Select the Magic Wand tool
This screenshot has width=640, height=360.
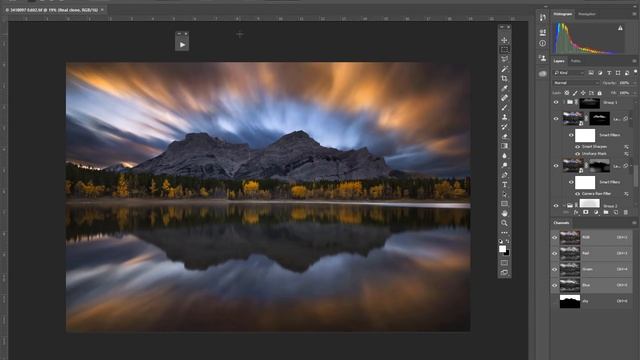click(x=504, y=69)
